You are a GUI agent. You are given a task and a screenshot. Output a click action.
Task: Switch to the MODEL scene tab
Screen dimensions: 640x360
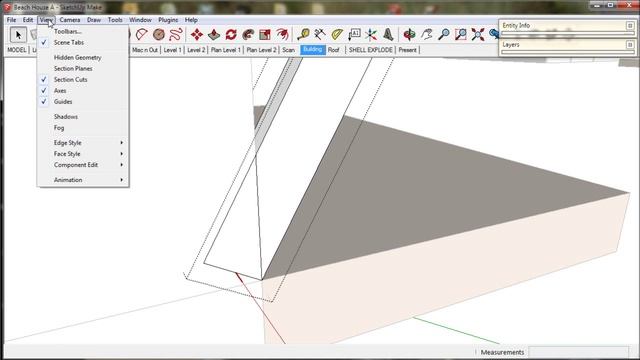click(17, 50)
